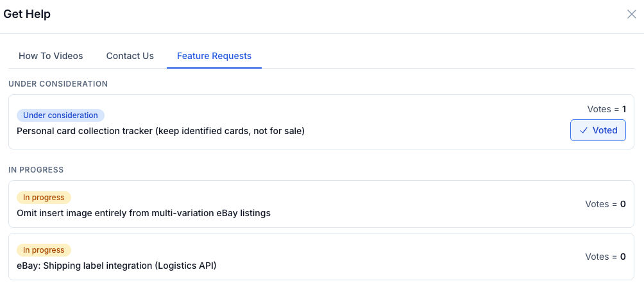Click the Personal card collection tracker request text
The width and height of the screenshot is (644, 288).
coord(160,131)
